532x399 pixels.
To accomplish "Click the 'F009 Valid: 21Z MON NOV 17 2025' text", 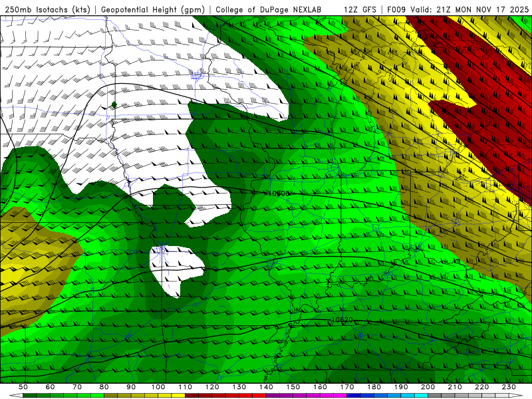I will coord(458,9).
